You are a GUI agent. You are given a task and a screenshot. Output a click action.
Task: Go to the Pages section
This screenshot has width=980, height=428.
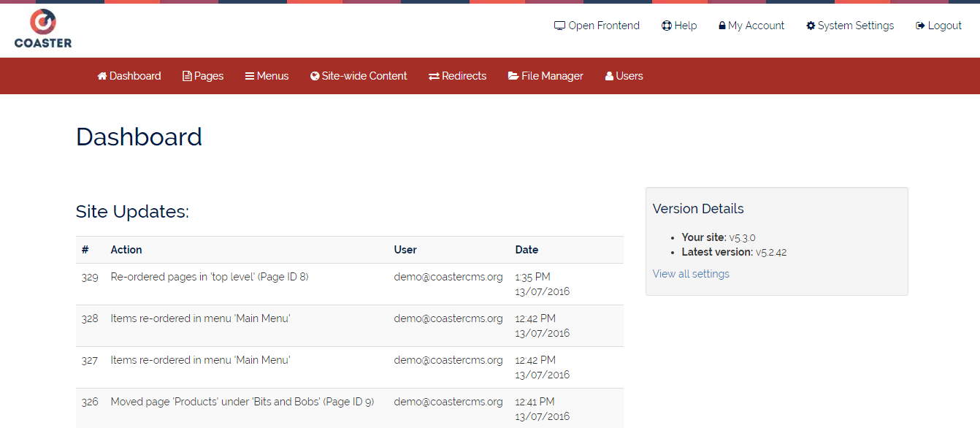tap(203, 76)
